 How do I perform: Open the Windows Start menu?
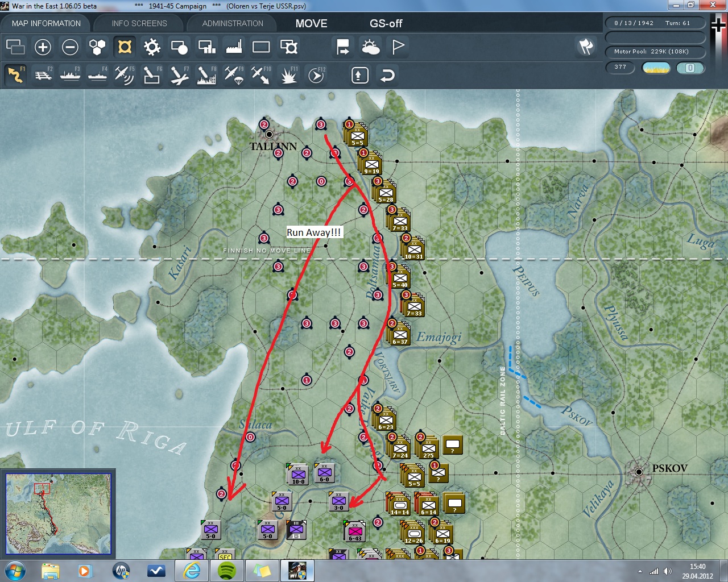15,571
